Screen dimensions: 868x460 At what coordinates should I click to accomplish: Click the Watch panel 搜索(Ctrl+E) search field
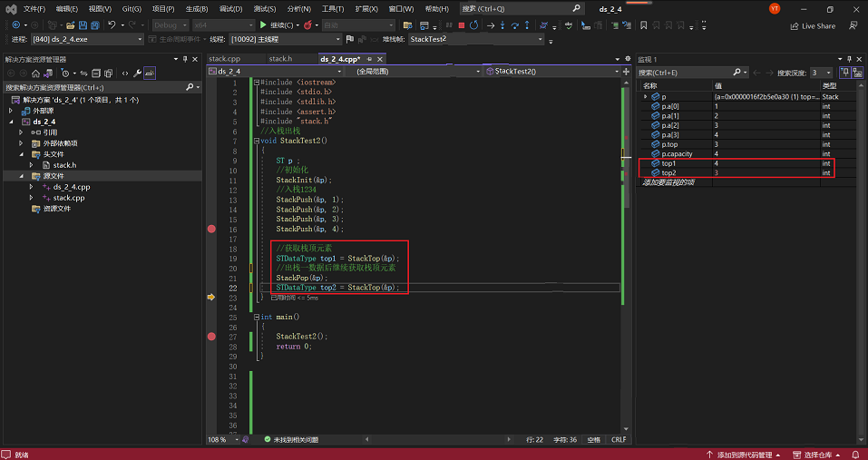[x=692, y=73]
